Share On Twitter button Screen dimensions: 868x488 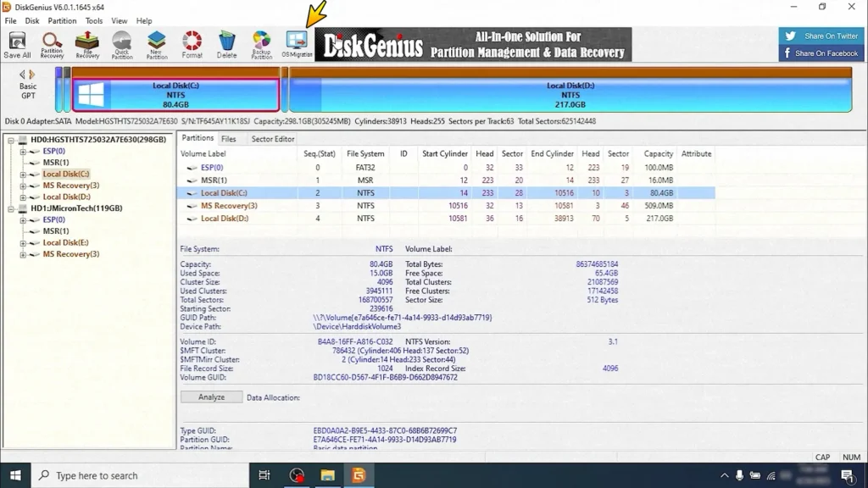click(821, 36)
